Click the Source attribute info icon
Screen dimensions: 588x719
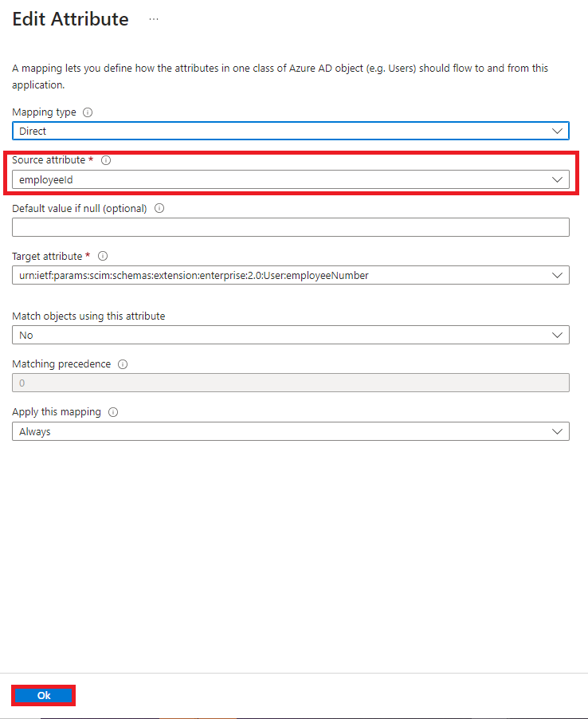click(106, 160)
